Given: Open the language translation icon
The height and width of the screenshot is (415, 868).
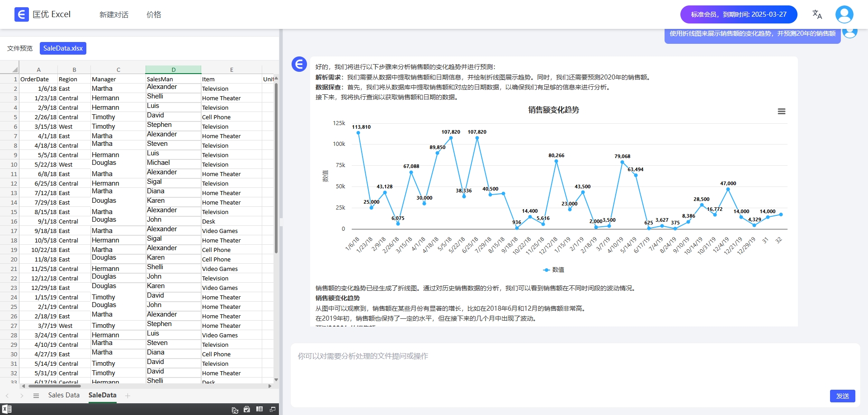Looking at the screenshot, I should 817,14.
